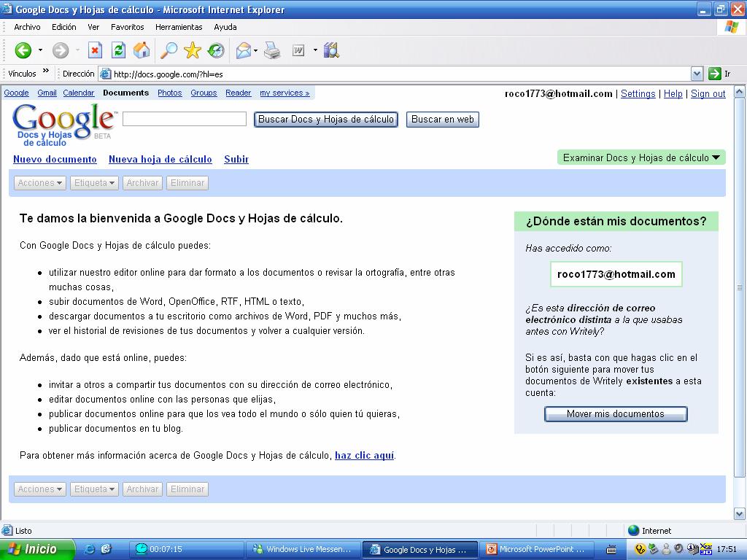
Task: Click the Refresh page icon
Action: tap(118, 50)
